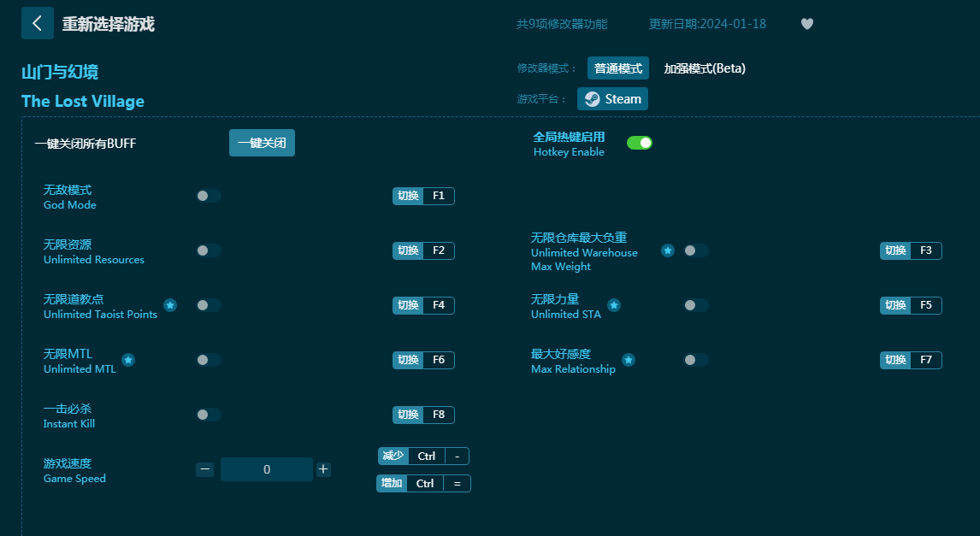The height and width of the screenshot is (536, 980).
Task: Decrease game speed with minus button
Action: pos(204,469)
